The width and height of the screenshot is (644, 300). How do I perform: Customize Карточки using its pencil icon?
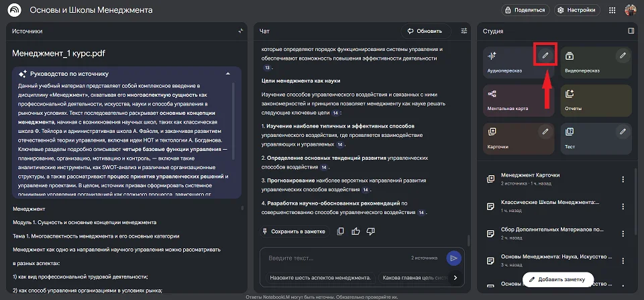[545, 131]
